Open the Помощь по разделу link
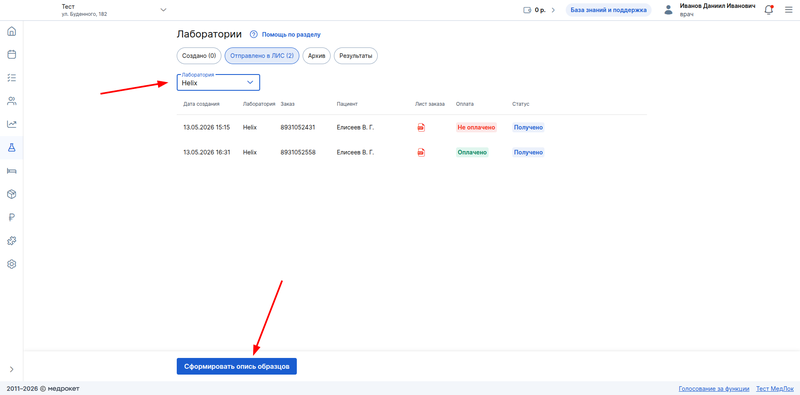This screenshot has width=800, height=395. pyautogui.click(x=291, y=35)
